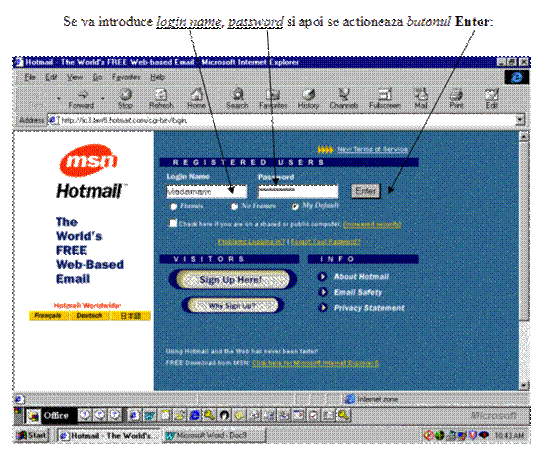The height and width of the screenshot is (451, 536).
Task: Open the Forward button history dropdown arrow
Action: (x=103, y=98)
